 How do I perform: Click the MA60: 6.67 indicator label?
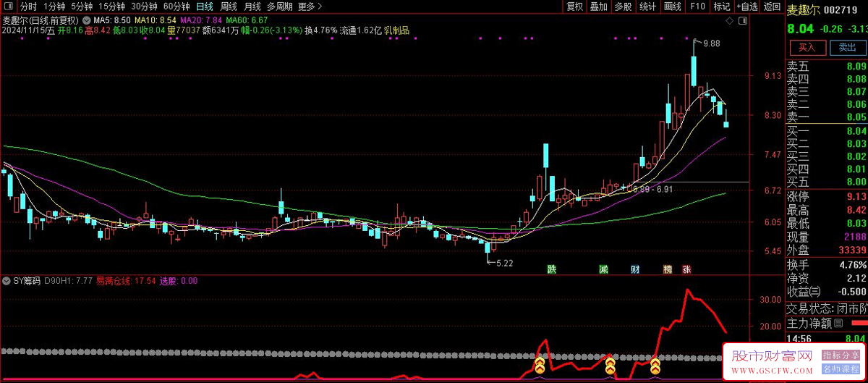coord(246,20)
